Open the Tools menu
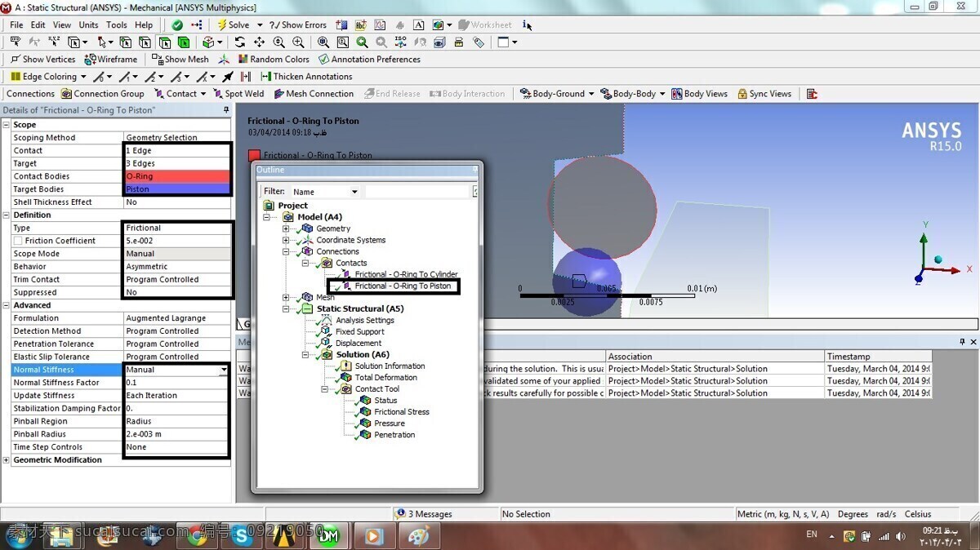This screenshot has width=980, height=550. coord(117,25)
